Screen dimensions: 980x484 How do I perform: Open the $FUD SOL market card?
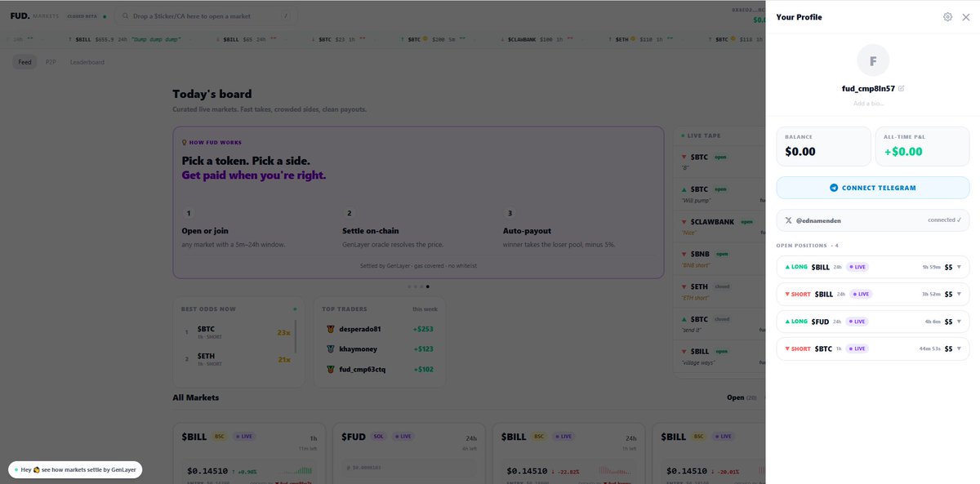pyautogui.click(x=408, y=454)
